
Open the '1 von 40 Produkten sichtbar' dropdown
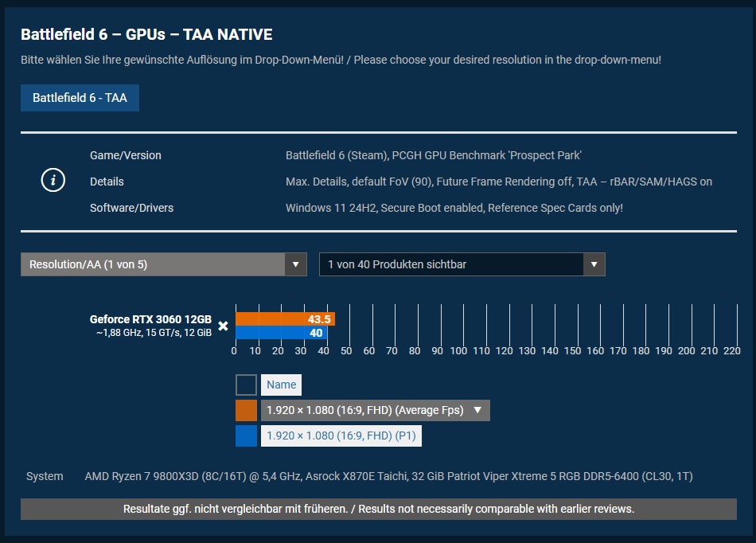462,264
